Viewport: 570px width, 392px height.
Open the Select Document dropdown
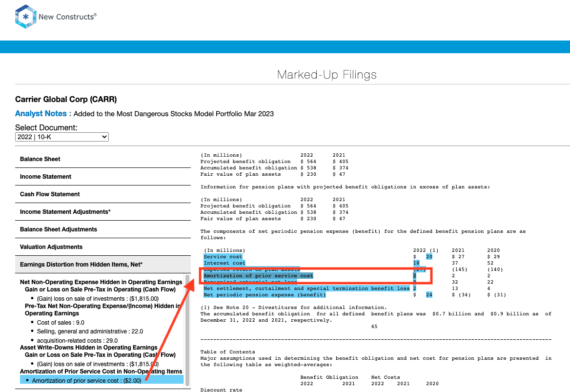pos(62,137)
